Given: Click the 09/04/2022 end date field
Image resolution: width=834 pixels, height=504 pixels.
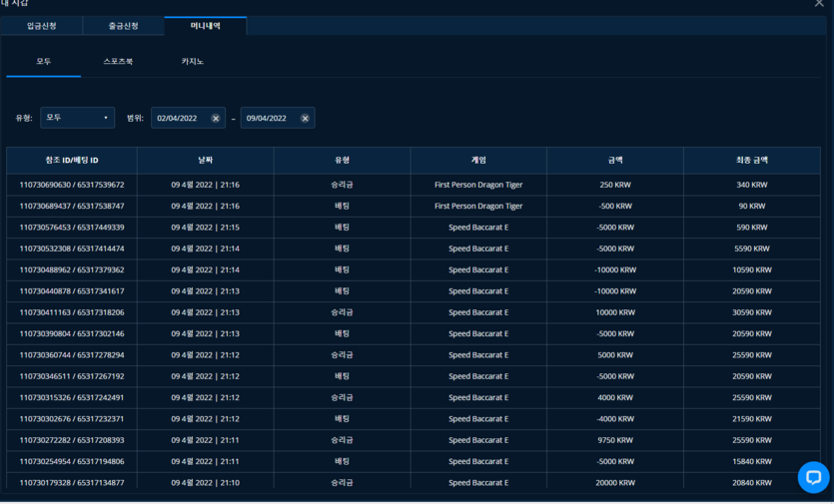Looking at the screenshot, I should click(277, 118).
